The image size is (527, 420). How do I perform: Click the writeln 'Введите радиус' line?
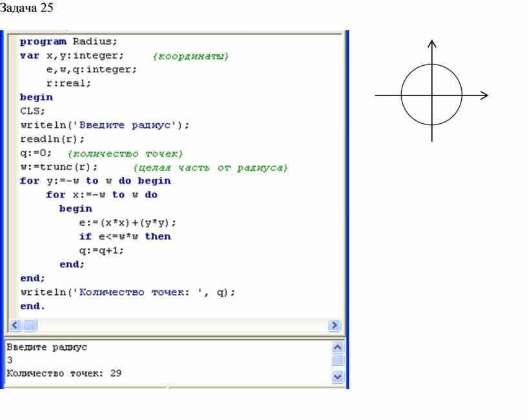105,125
